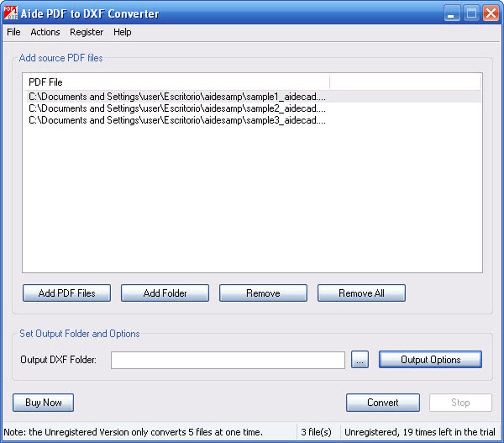Click the unregistered version note in the status bar
Image resolution: width=504 pixels, height=443 pixels.
tap(133, 432)
